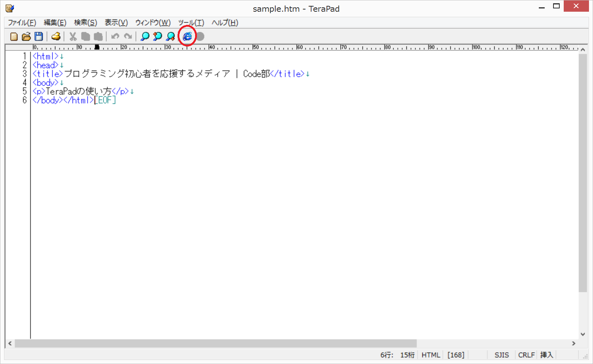Copy selection using the toolbar copy icon
This screenshot has width=593, height=364.
86,37
